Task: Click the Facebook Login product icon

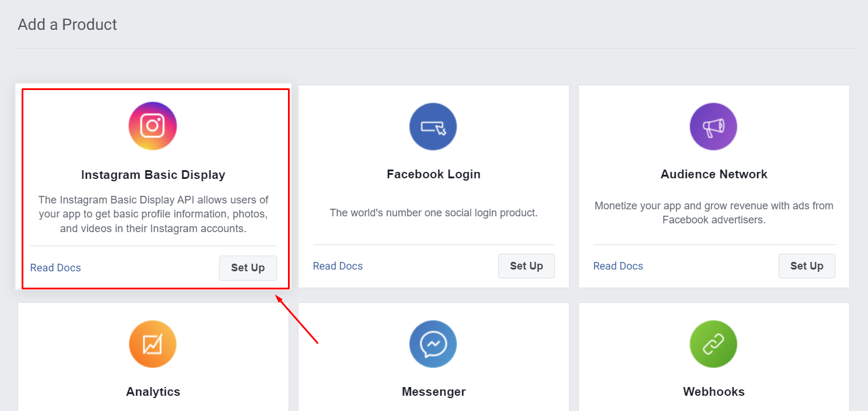Action: (433, 127)
